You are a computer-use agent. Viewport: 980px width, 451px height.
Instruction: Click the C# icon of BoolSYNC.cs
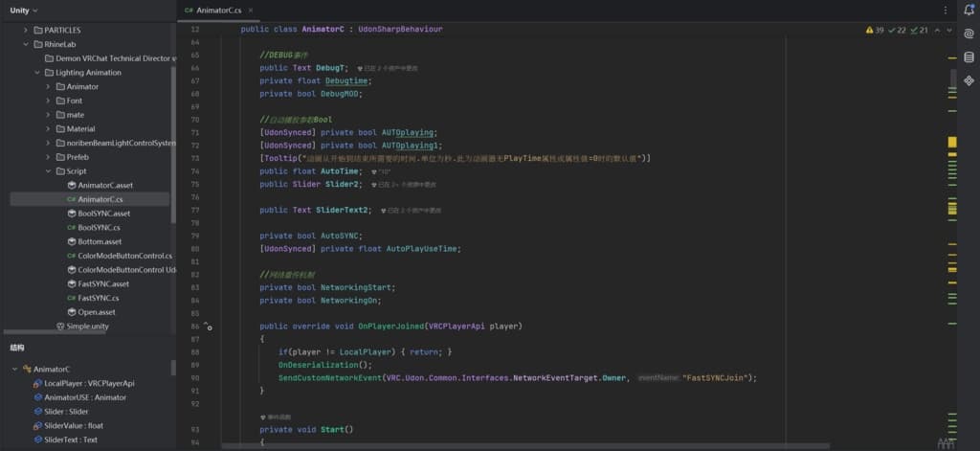click(x=71, y=228)
